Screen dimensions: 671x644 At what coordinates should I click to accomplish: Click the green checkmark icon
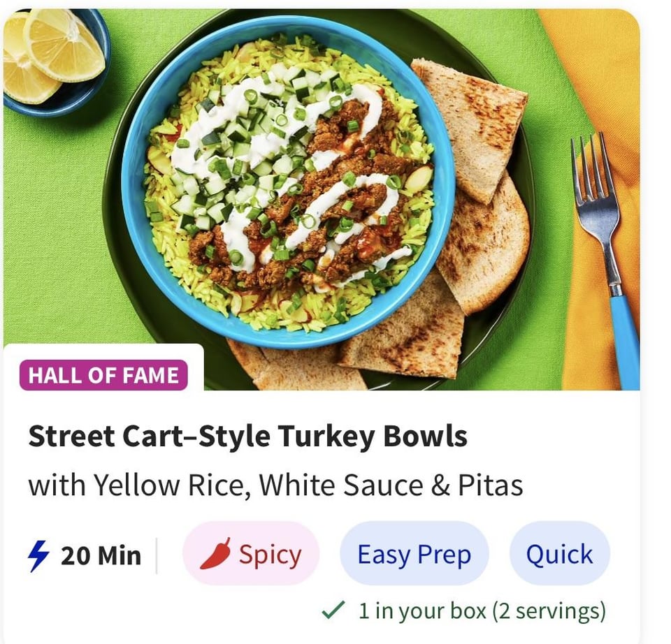(333, 611)
